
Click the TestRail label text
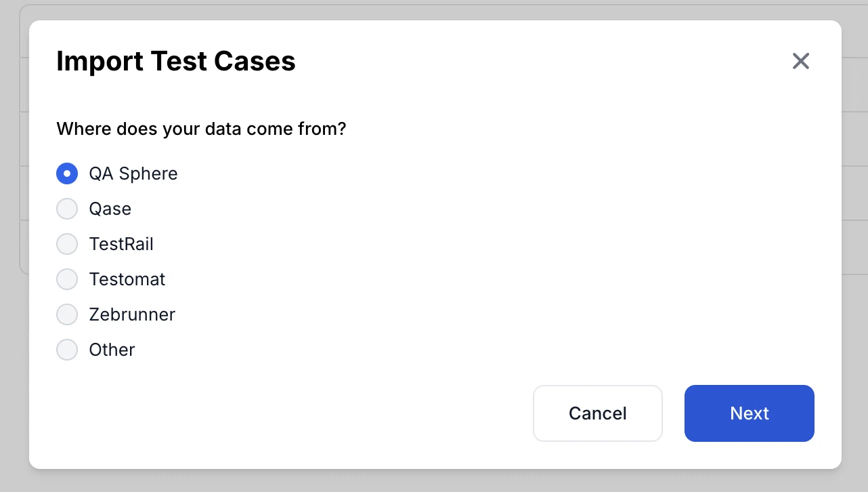pyautogui.click(x=121, y=244)
